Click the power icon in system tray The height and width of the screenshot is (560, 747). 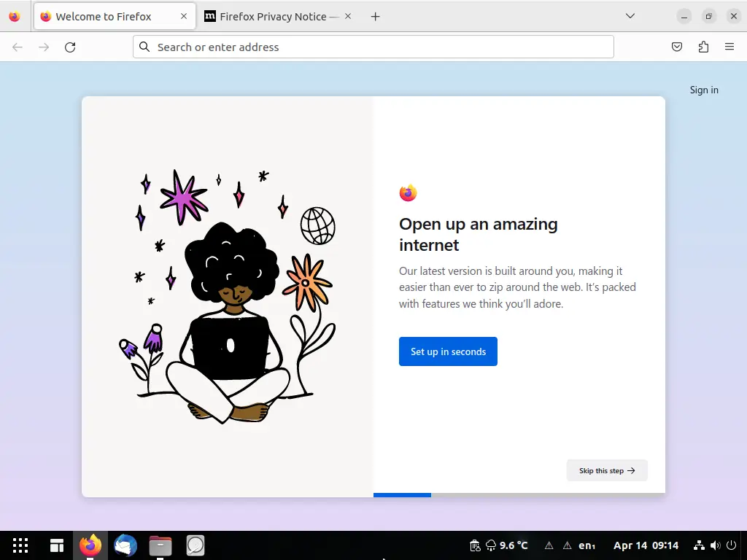pyautogui.click(x=731, y=545)
